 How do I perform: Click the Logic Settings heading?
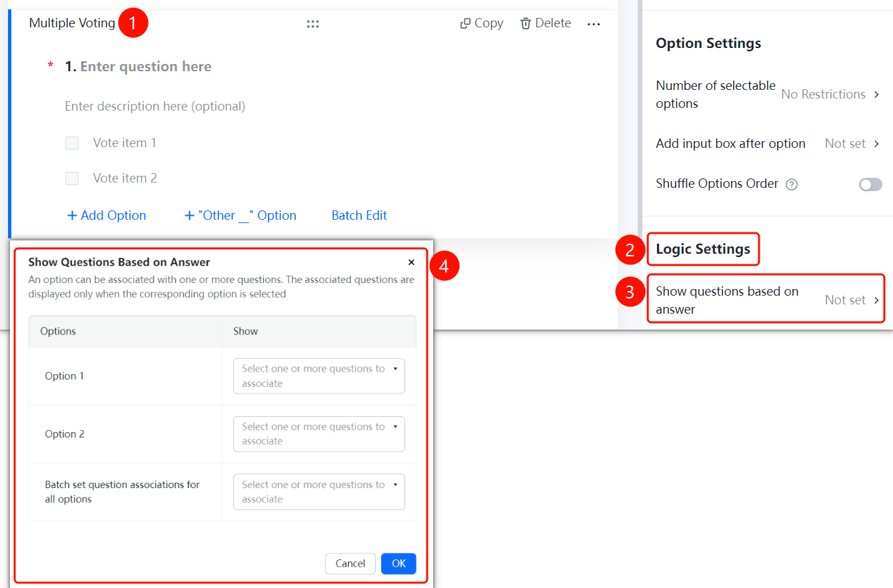click(703, 249)
